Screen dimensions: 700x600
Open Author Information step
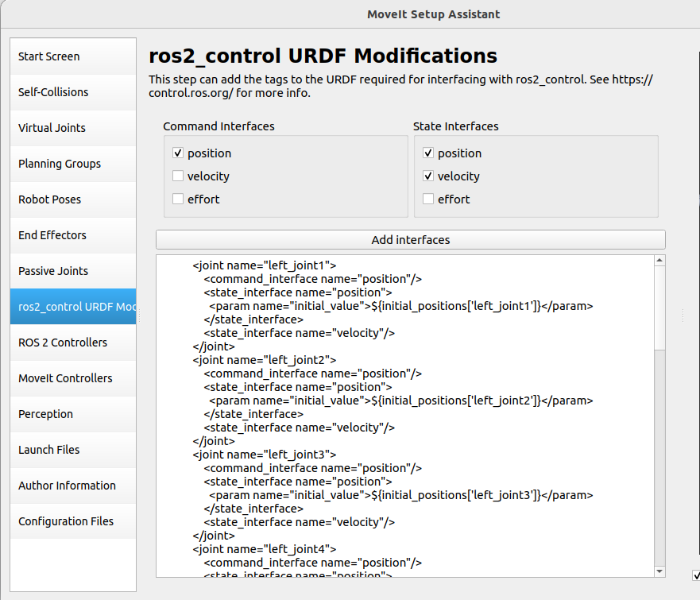pos(73,485)
